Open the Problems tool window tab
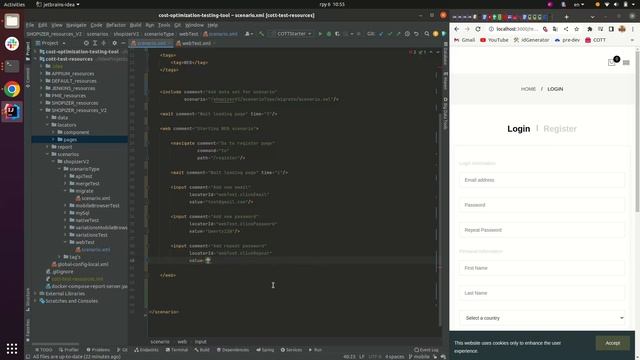Viewport: 640px width, 360px height. [98, 350]
